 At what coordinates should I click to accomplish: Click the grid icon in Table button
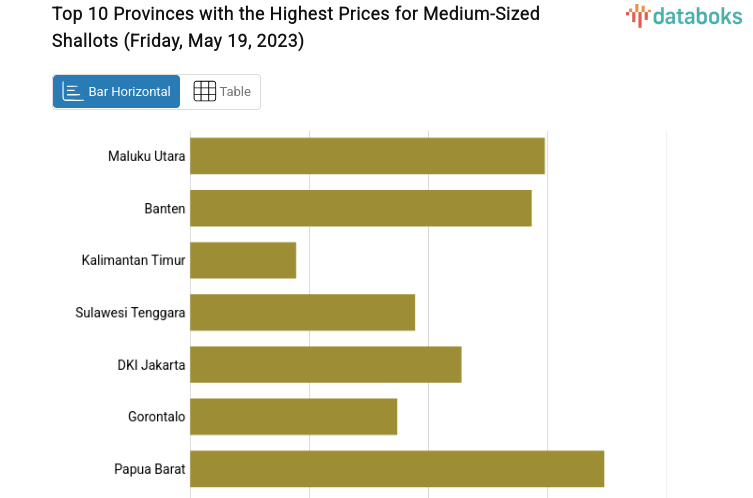(x=204, y=92)
